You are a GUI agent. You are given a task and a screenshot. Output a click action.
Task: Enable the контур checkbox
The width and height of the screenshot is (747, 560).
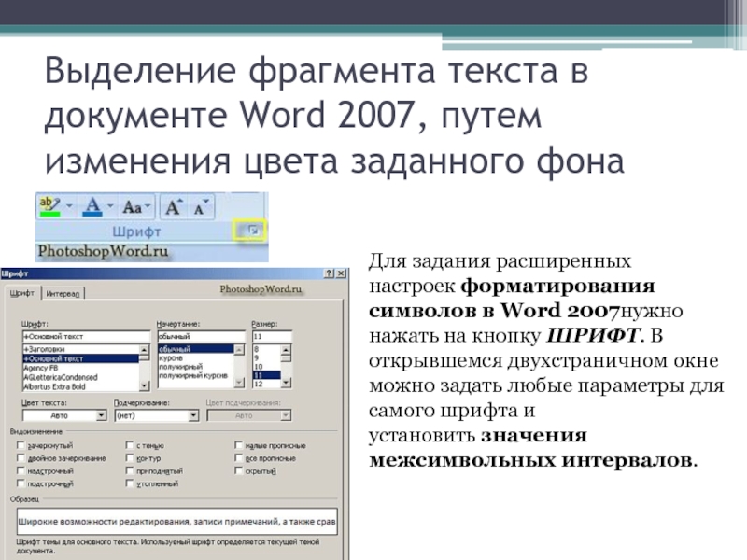click(129, 458)
